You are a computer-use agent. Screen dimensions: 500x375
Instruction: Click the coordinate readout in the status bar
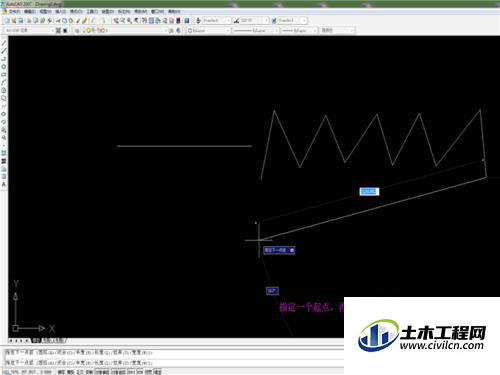tap(27, 372)
